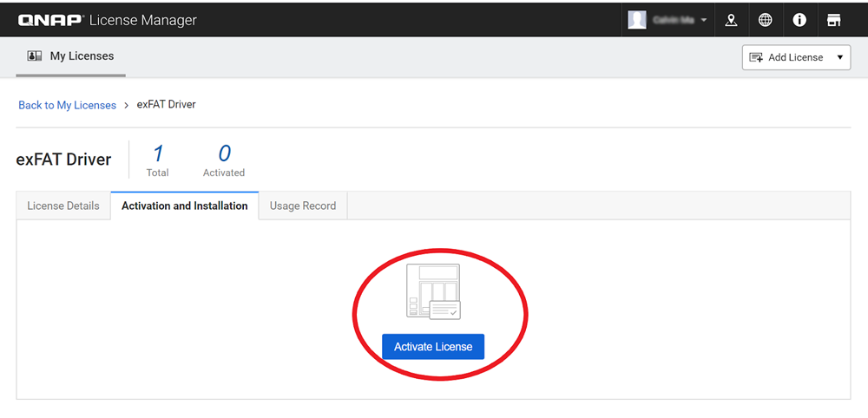Click the Total license count number
Screen dimensions: 868x418
pyautogui.click(x=158, y=154)
